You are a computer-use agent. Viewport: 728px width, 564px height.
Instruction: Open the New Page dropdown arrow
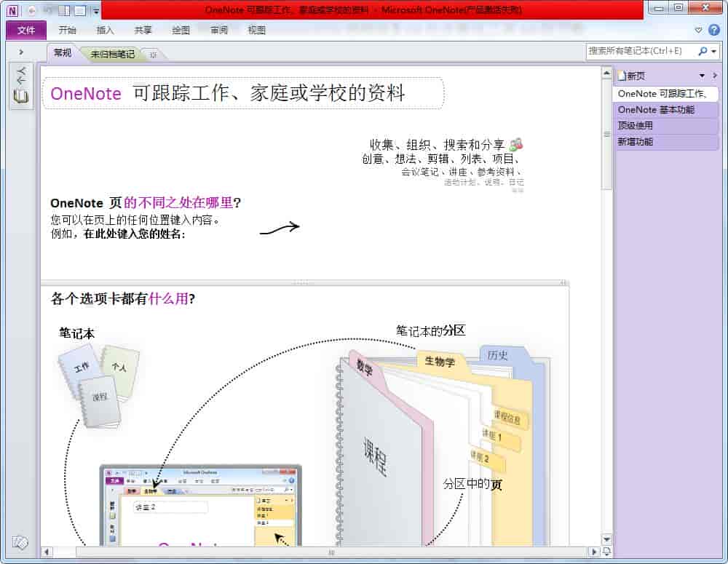702,76
